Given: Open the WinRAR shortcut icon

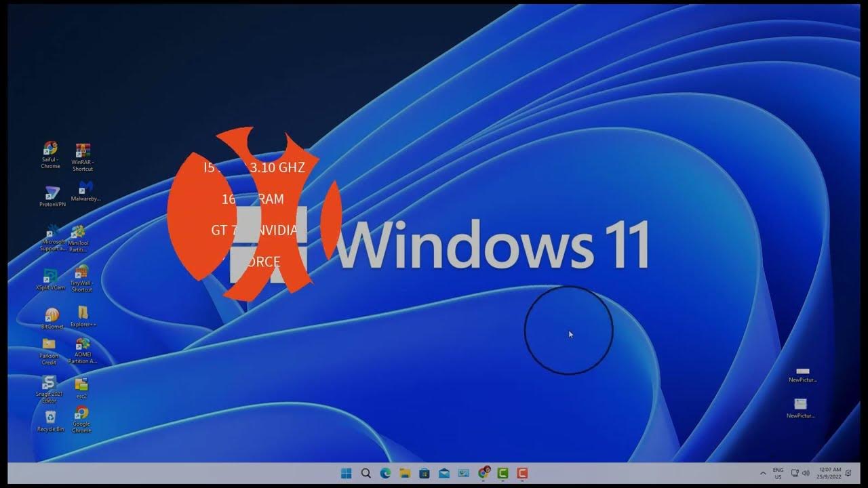Looking at the screenshot, I should (83, 157).
